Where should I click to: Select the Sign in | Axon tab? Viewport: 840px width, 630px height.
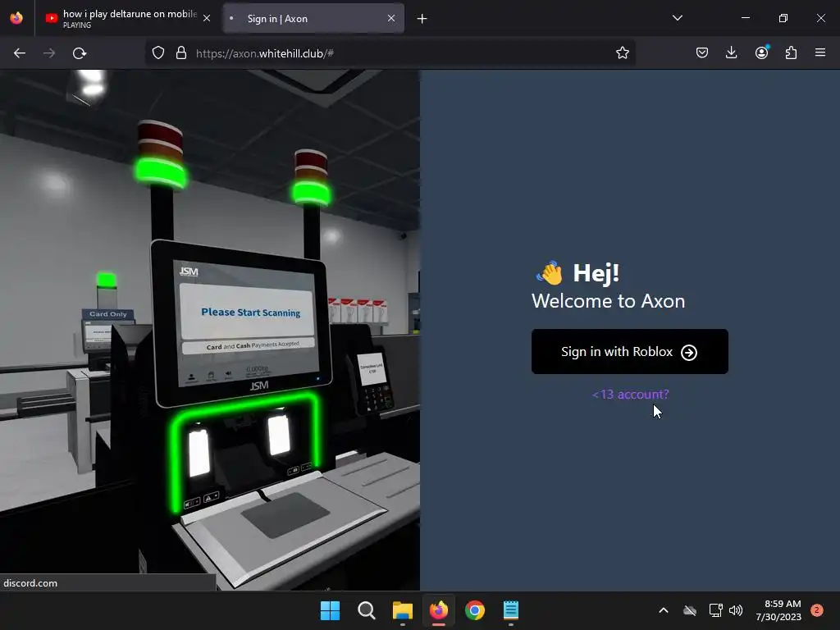(x=313, y=18)
